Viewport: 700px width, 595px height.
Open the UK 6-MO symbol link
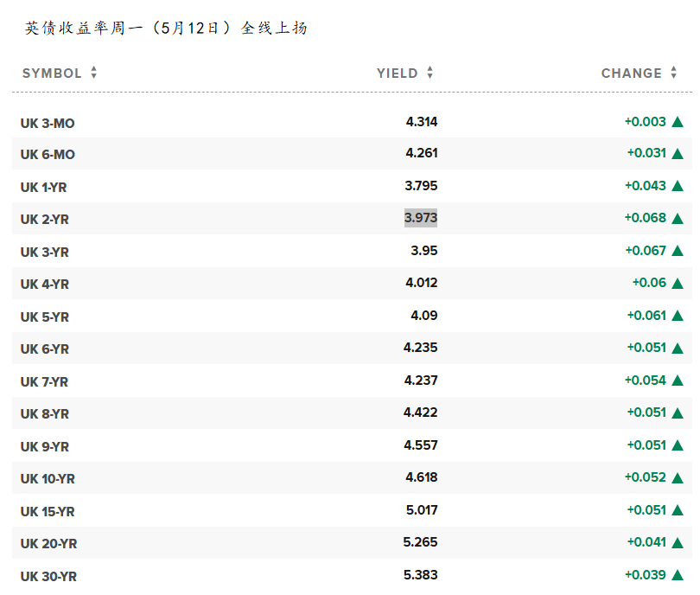[x=48, y=155]
